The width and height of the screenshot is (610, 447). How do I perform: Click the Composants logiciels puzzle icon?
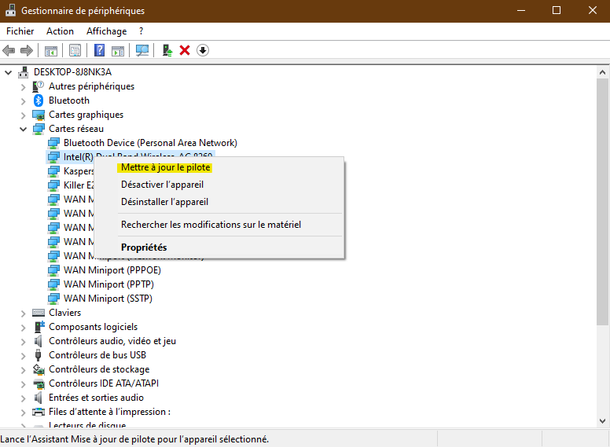coord(39,327)
